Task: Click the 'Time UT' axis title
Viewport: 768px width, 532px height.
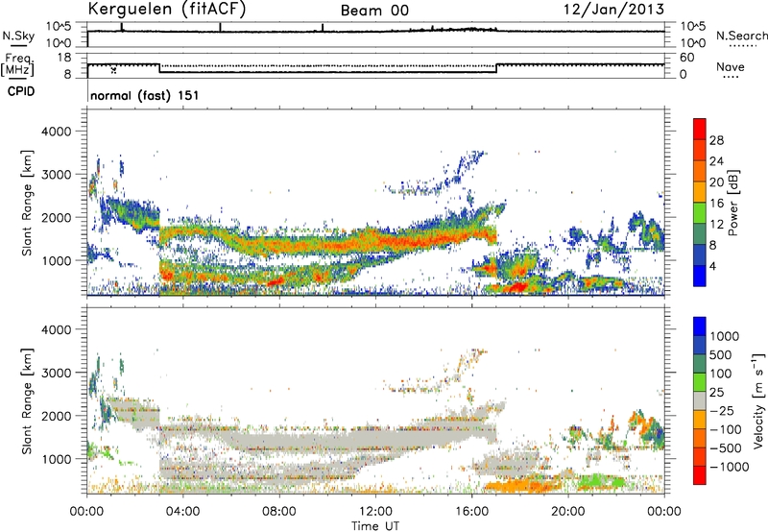Action: (x=375, y=526)
